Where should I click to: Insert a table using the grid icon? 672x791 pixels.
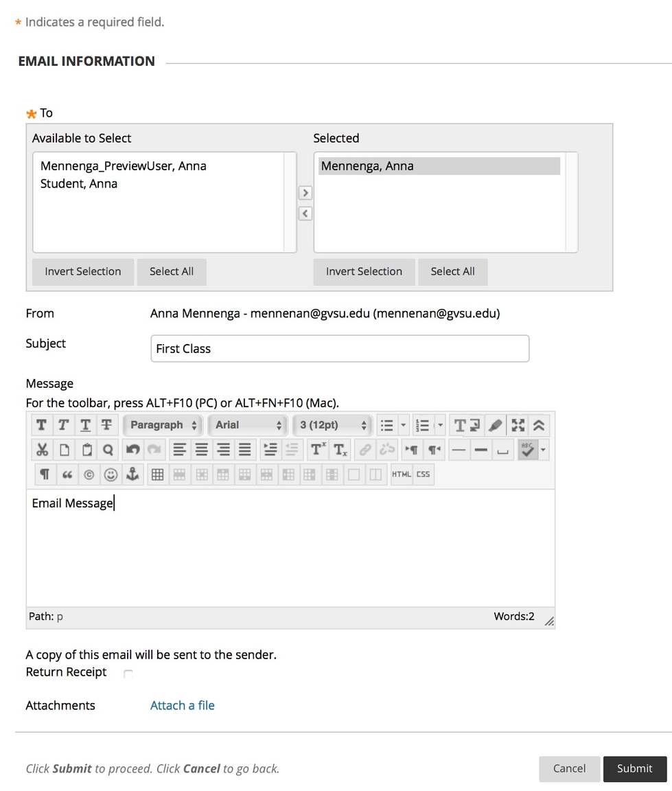point(157,474)
